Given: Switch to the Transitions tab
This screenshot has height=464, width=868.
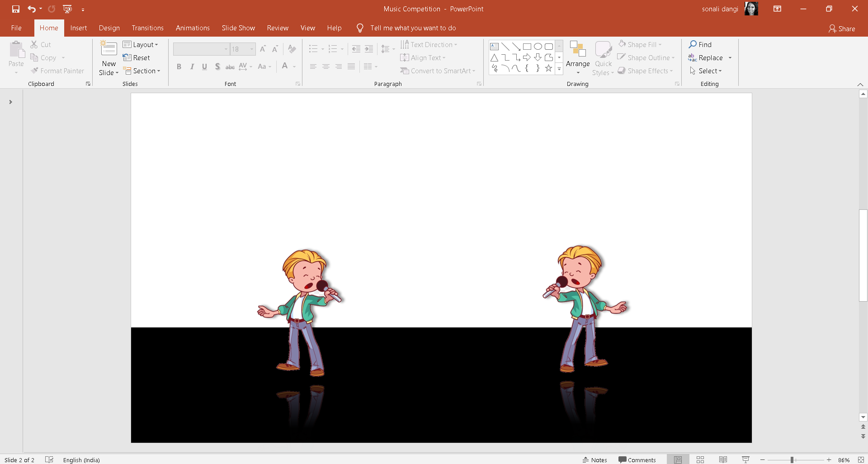Looking at the screenshot, I should (x=147, y=28).
